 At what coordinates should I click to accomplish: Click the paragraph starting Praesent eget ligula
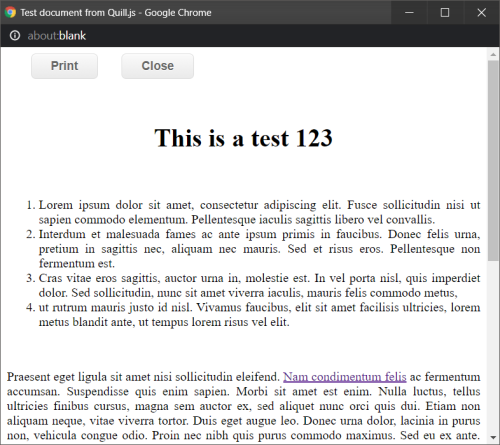click(243, 406)
